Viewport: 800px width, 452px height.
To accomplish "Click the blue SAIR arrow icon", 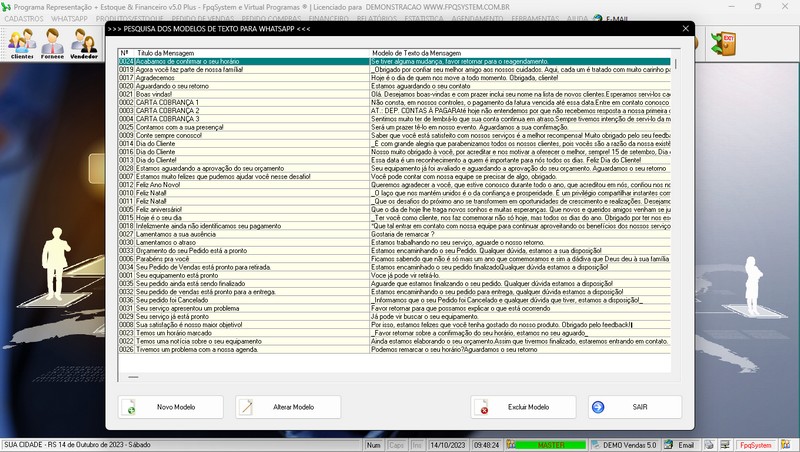I will click(598, 407).
